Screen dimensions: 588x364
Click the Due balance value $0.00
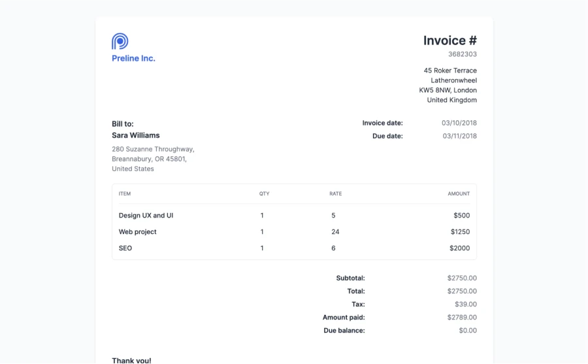tap(467, 330)
